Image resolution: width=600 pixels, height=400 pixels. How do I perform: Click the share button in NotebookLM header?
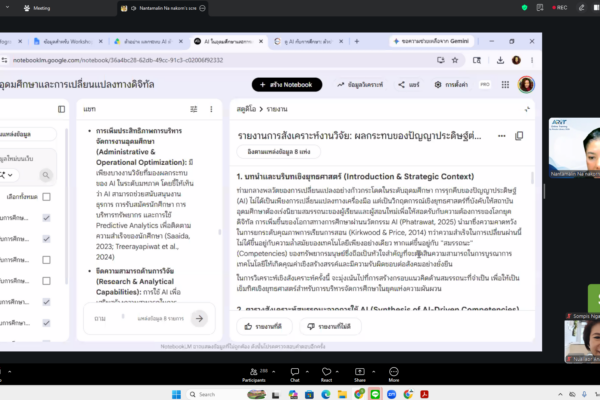(409, 85)
